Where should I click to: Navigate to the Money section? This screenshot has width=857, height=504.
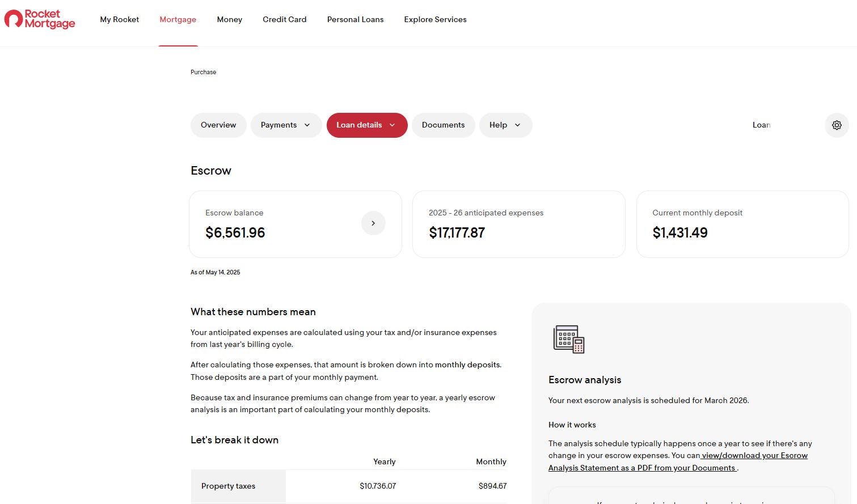[x=229, y=19]
